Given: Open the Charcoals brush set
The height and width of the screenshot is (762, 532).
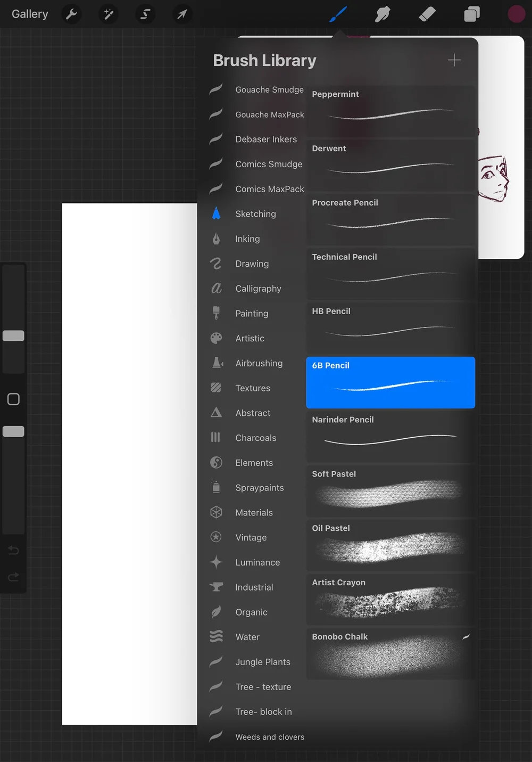Looking at the screenshot, I should click(x=256, y=438).
